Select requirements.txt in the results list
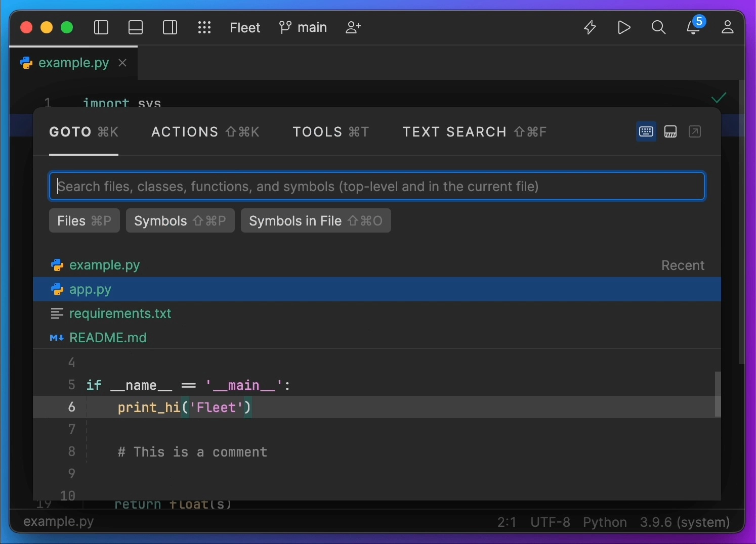The image size is (756, 544). point(377,313)
